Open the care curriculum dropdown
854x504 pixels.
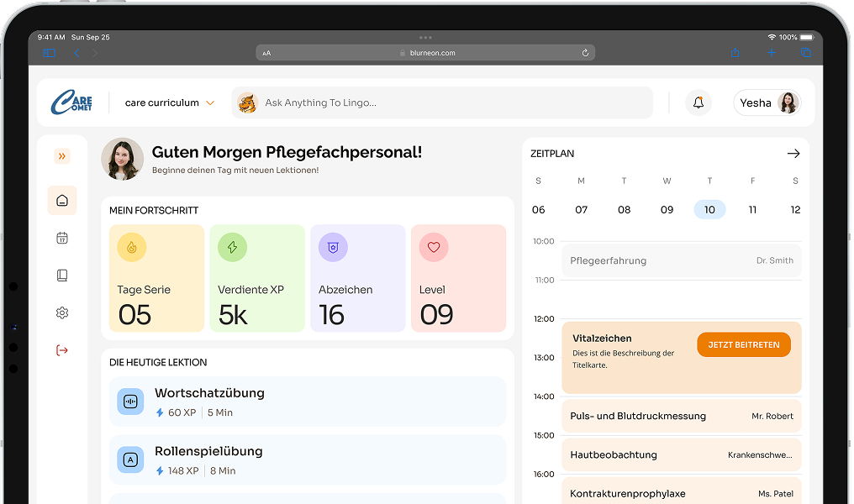pos(170,102)
